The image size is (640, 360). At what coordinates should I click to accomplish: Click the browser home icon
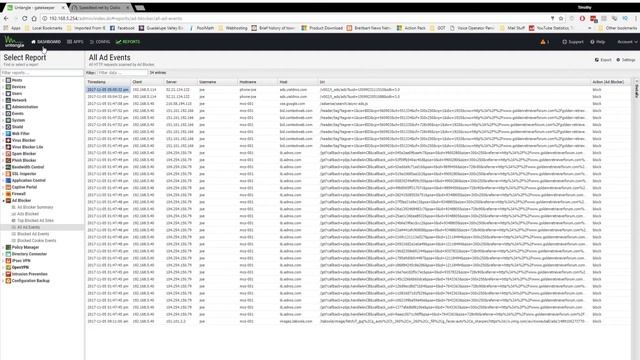tap(34, 18)
